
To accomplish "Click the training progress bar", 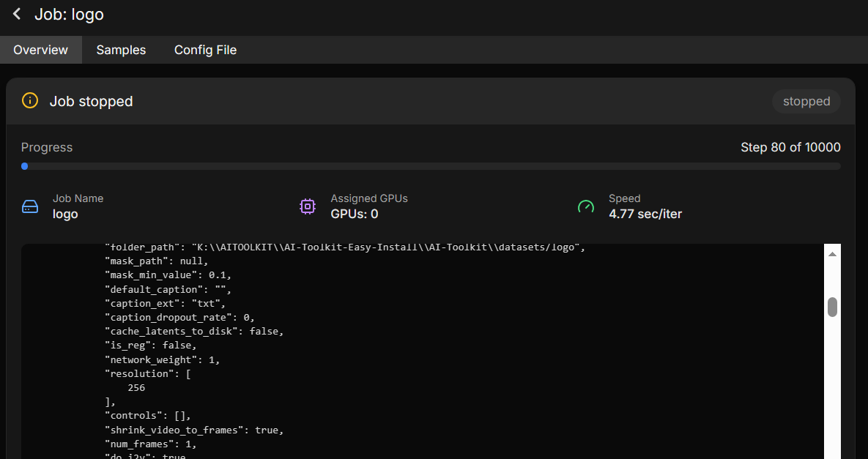I will pyautogui.click(x=431, y=166).
